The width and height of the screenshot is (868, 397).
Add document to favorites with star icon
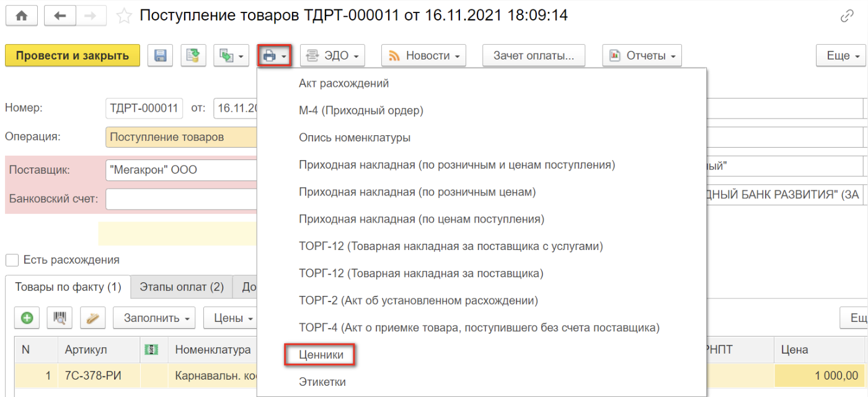125,17
